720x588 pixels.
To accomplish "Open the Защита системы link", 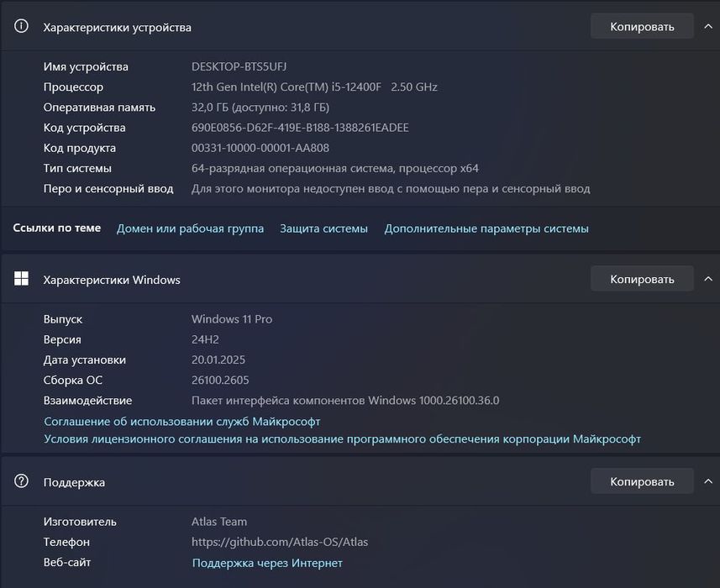I will [x=323, y=228].
